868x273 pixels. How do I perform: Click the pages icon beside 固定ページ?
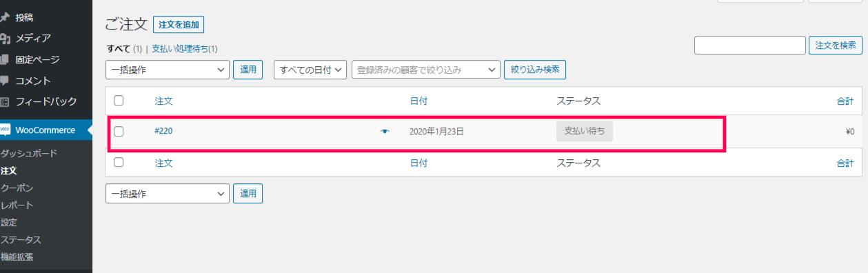tap(5, 60)
